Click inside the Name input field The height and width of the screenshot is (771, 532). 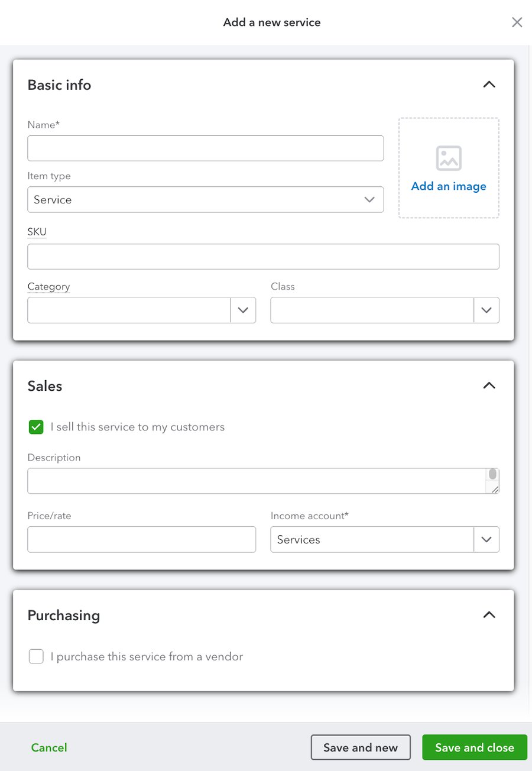(205, 148)
